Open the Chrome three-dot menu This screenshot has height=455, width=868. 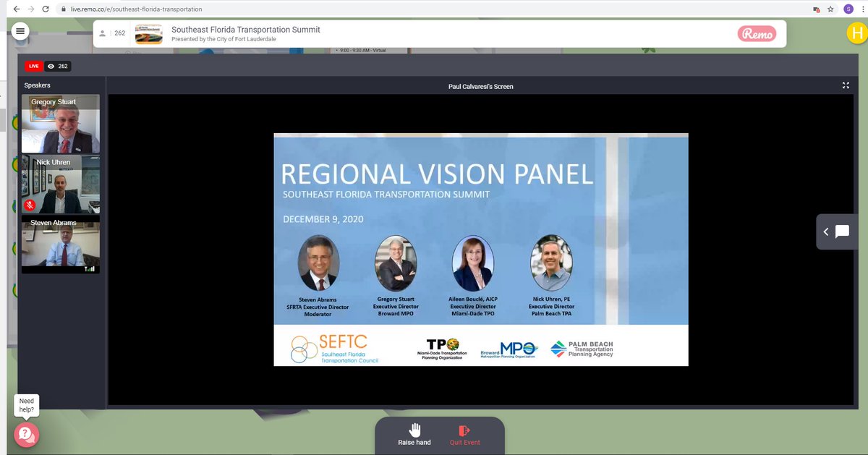point(862,9)
